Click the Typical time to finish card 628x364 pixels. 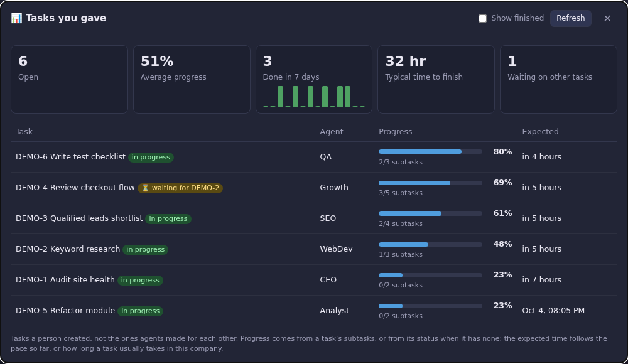coord(436,79)
